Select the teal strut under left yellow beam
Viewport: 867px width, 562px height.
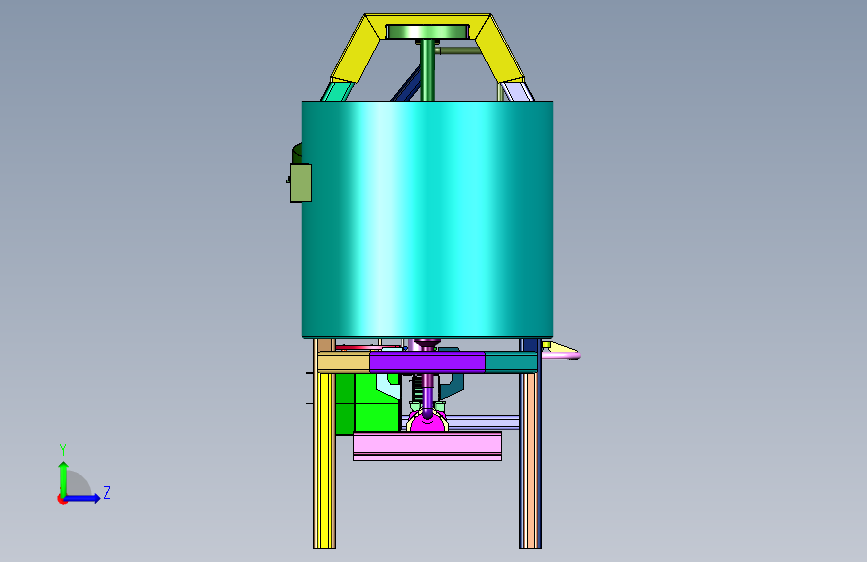click(x=337, y=91)
